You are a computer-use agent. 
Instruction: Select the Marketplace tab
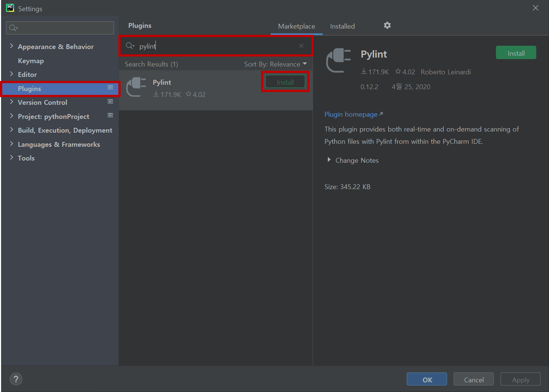[x=296, y=26]
